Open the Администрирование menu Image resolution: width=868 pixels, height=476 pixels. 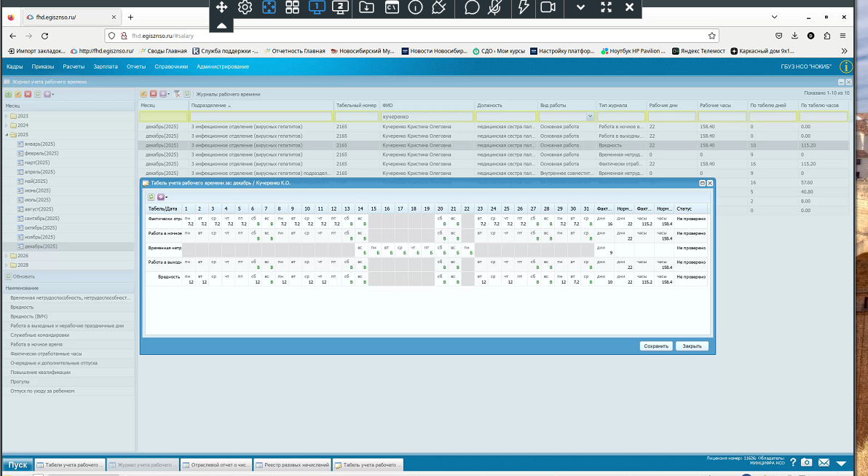point(223,66)
